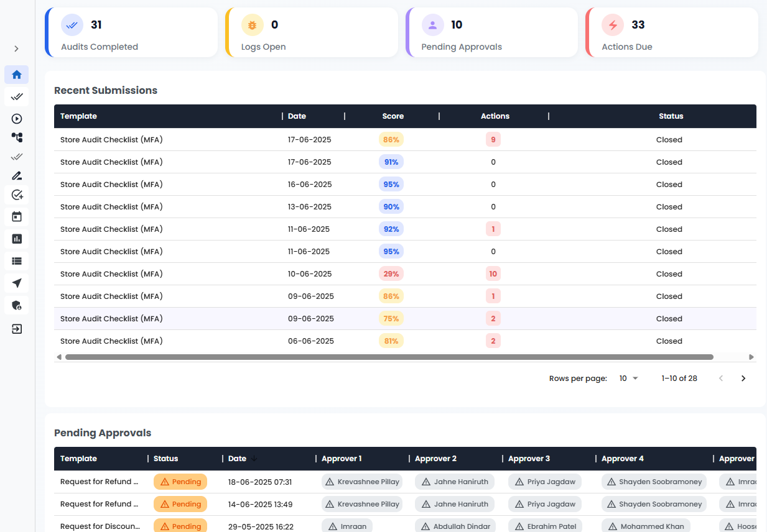Sort Pending Approvals by the Date column
Screen dimensions: 767x532
237,459
